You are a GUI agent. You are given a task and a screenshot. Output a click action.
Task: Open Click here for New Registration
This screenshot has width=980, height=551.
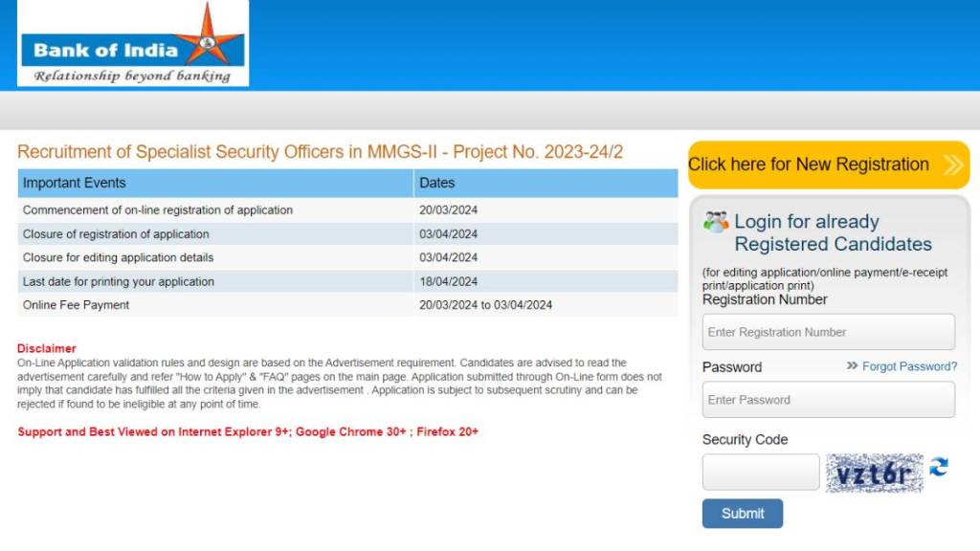pos(809,165)
